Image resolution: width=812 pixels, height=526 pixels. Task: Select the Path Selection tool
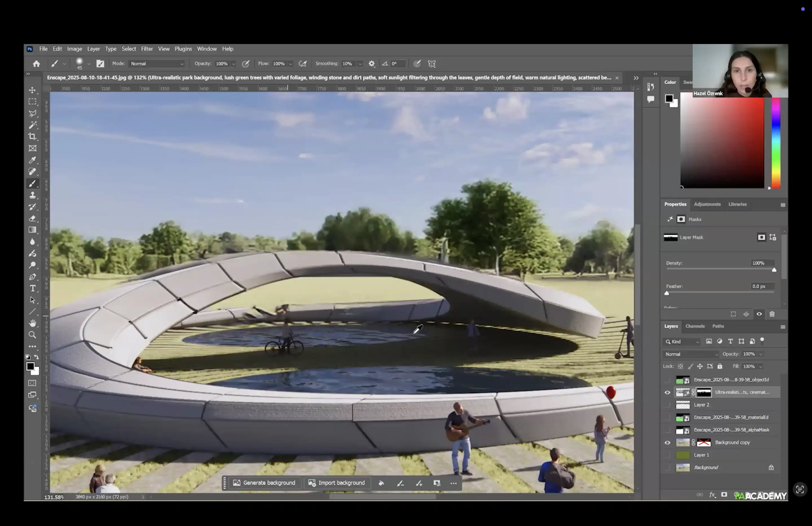click(x=32, y=300)
